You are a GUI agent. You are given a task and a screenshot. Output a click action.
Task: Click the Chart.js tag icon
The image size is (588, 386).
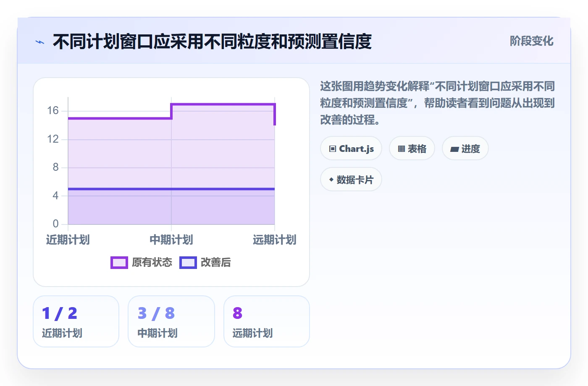tap(333, 149)
